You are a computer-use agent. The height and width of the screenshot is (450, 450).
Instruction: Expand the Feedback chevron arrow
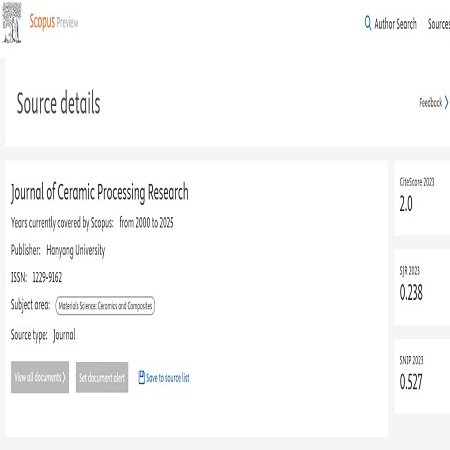coord(446,102)
